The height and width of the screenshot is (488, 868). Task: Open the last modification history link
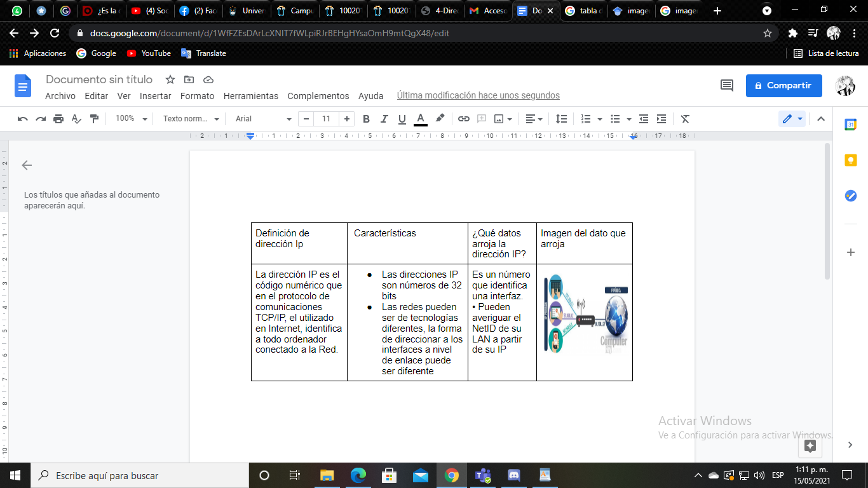pyautogui.click(x=478, y=95)
